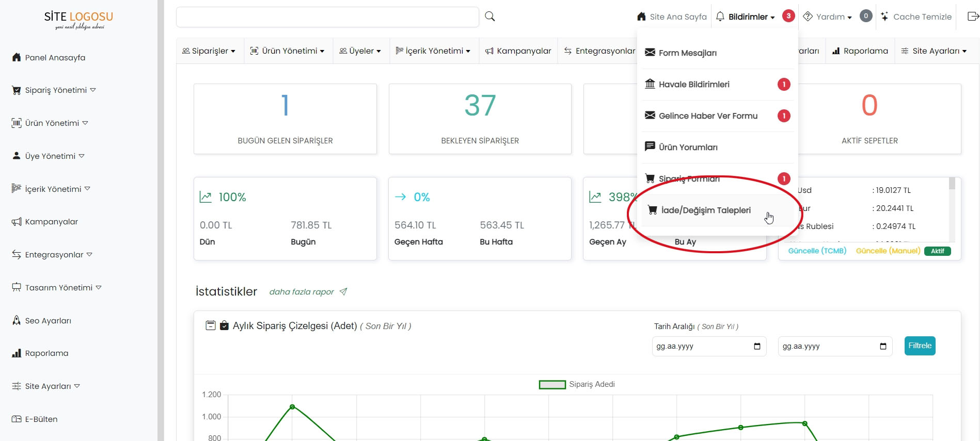Expand the Site Ayarları top navigation dropdown
This screenshot has height=441, width=980.
[934, 51]
